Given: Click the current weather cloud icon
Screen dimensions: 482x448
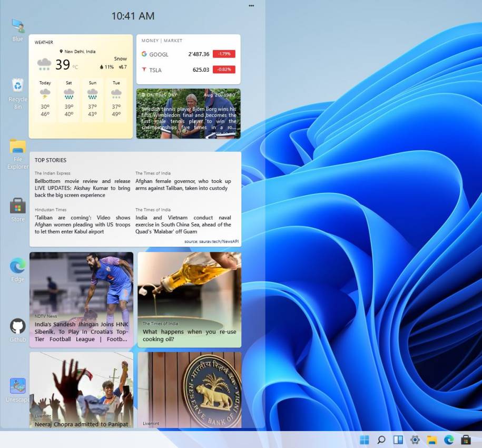Looking at the screenshot, I should (x=44, y=64).
